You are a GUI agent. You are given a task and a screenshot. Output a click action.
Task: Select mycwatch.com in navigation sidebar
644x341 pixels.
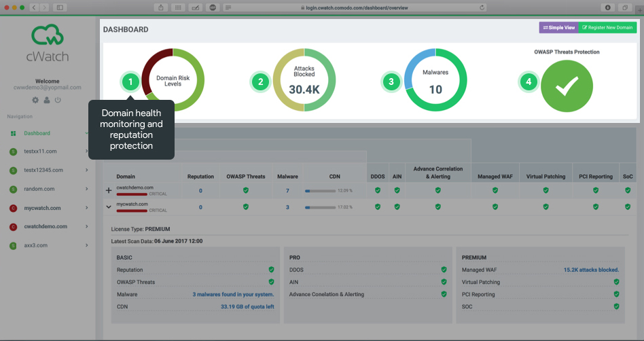[x=42, y=209]
